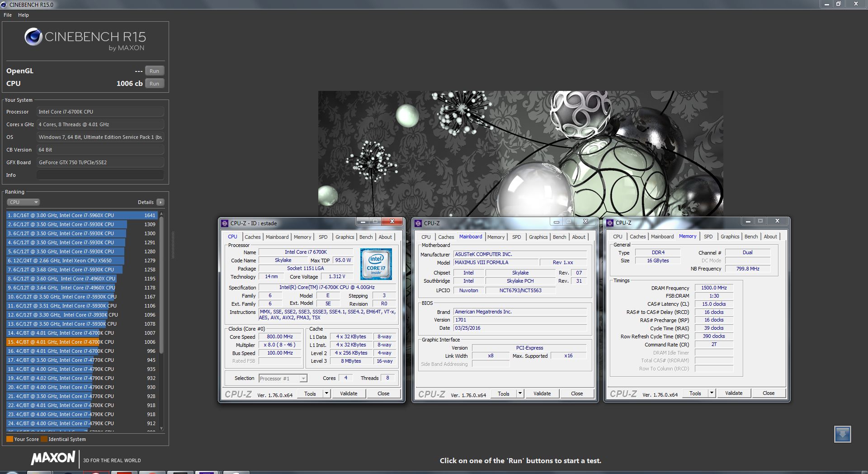Click Level 3 cache value 8 MBytes

click(351, 361)
